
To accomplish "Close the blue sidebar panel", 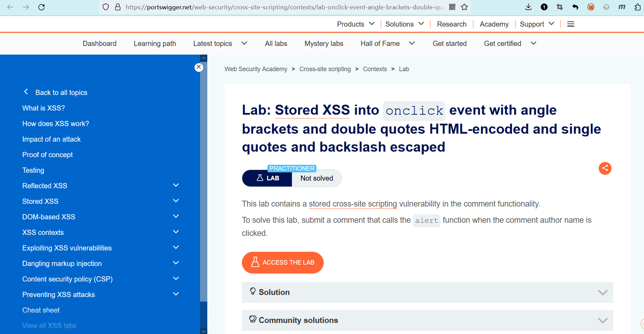I will click(199, 67).
